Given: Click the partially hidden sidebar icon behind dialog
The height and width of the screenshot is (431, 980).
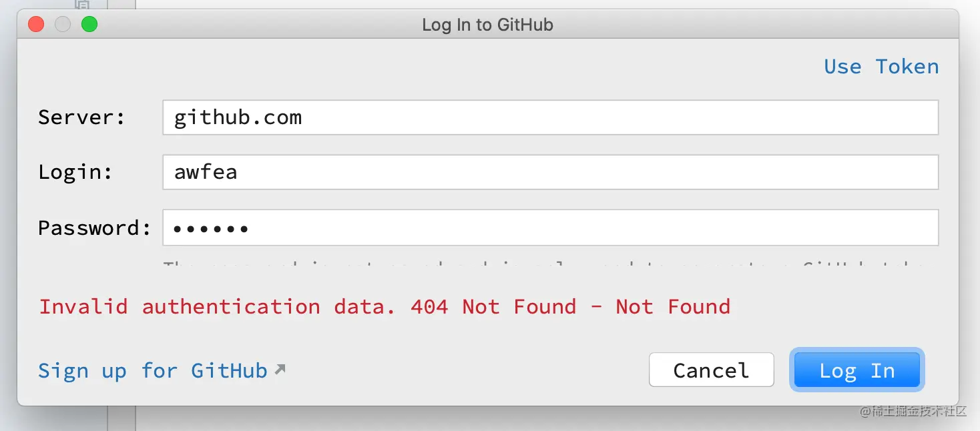Looking at the screenshot, I should click(82, 5).
